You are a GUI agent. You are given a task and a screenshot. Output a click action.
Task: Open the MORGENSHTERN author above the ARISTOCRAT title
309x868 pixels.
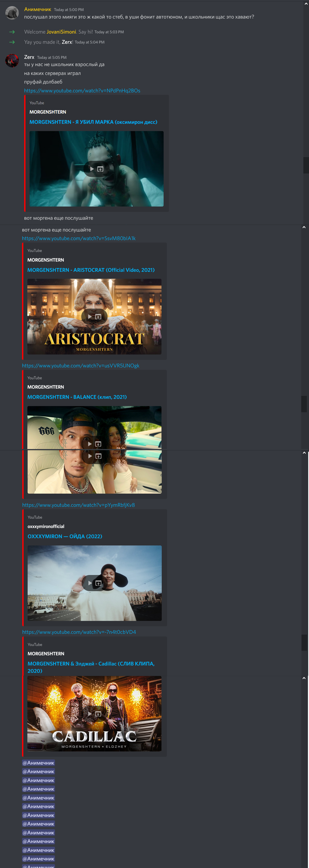click(46, 260)
